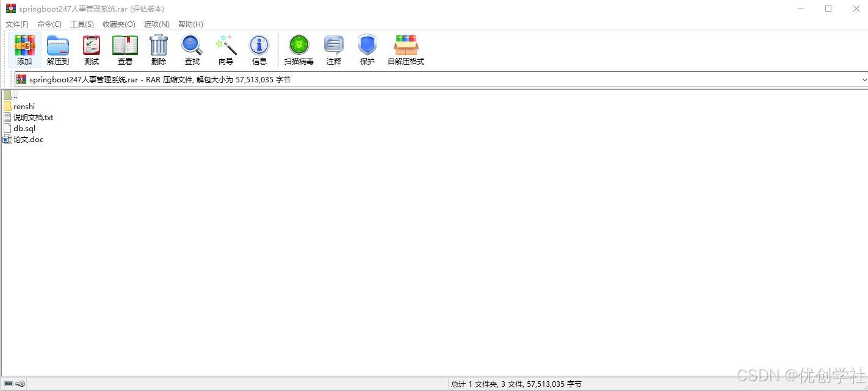
Task: Click the renshi folder icon
Action: click(7, 106)
